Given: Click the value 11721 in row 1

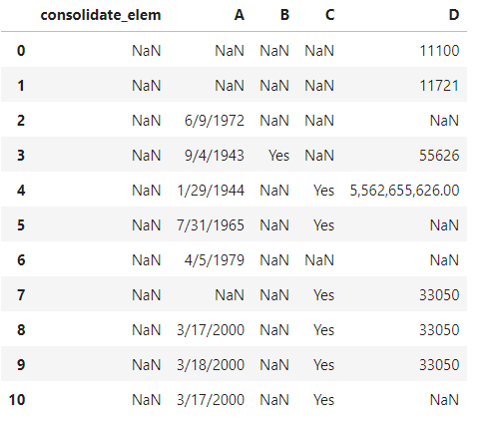Looking at the screenshot, I should 439,86.
